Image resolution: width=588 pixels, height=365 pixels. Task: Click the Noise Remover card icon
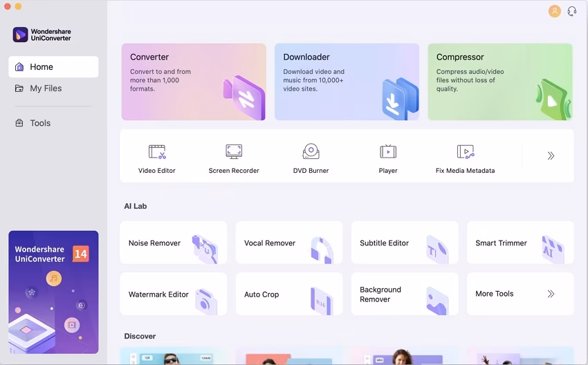pos(205,249)
